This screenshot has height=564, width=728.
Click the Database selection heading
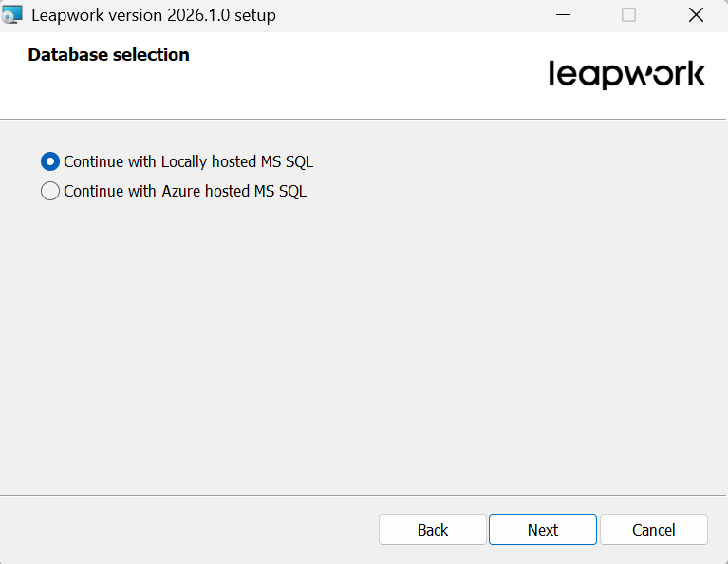108,55
